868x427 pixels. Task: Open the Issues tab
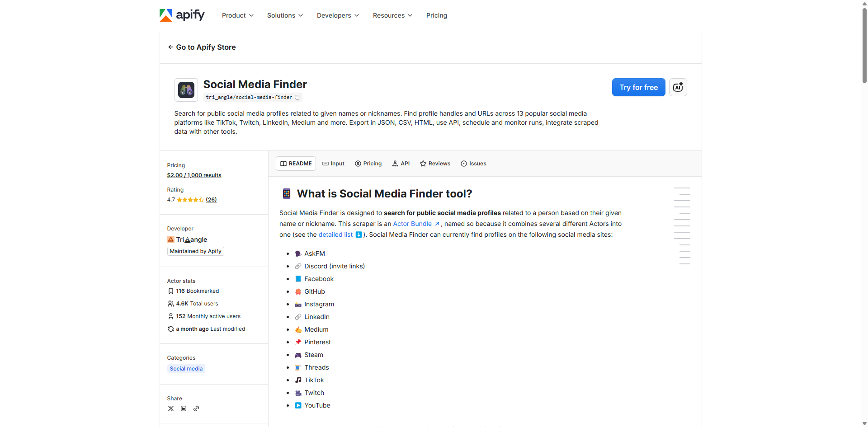[473, 163]
